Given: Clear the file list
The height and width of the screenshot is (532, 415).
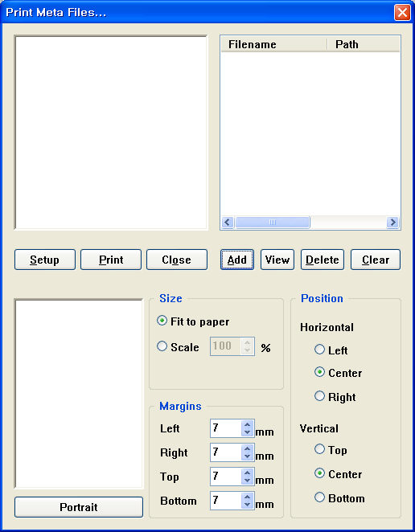Looking at the screenshot, I should [376, 260].
